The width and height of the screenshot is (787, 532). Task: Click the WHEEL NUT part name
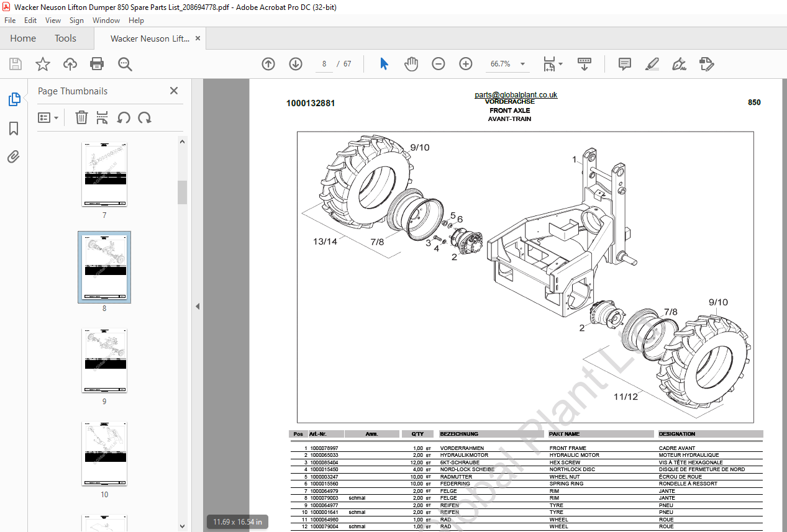[x=565, y=477]
